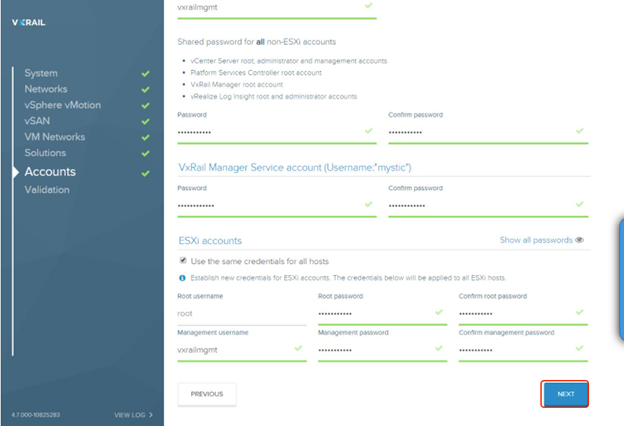Click green checkmark beside System

pos(146,74)
